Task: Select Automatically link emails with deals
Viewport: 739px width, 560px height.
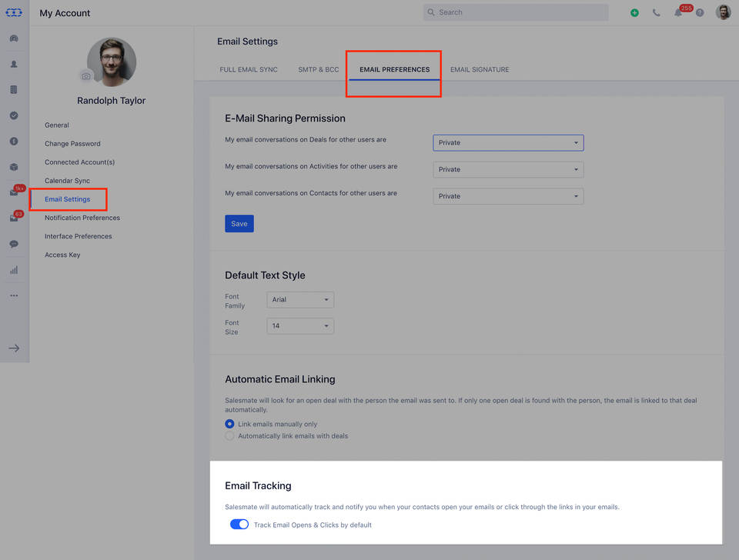Action: [229, 436]
